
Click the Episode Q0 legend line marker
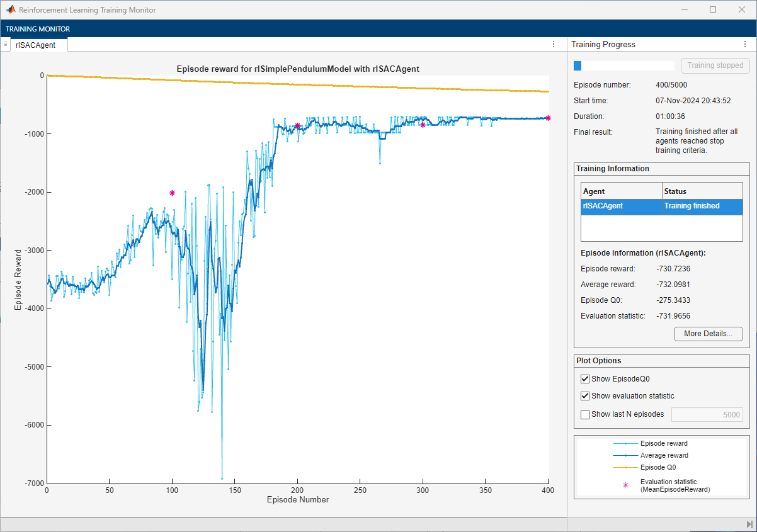click(625, 467)
